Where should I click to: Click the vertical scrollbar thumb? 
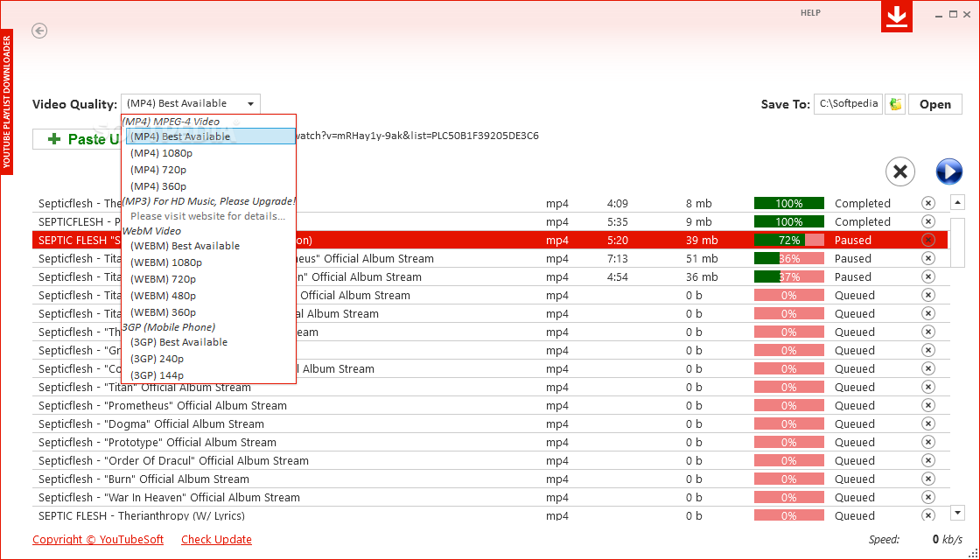click(957, 242)
